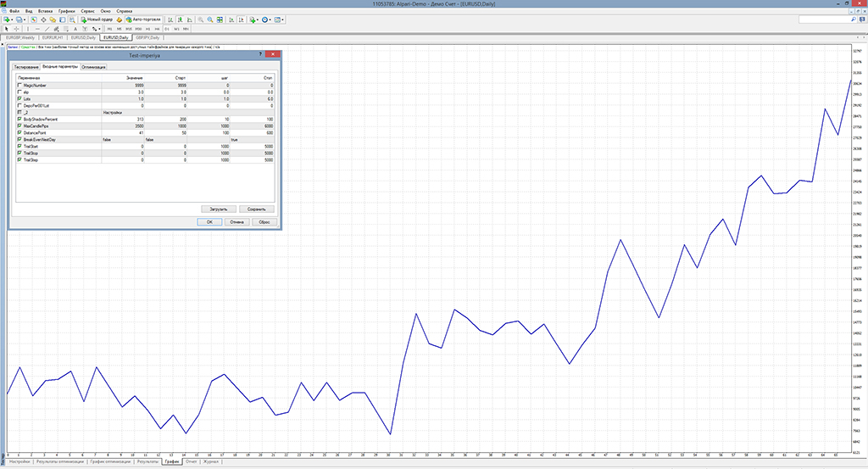
Task: Toggle the Terminal window icon
Action: click(62, 20)
